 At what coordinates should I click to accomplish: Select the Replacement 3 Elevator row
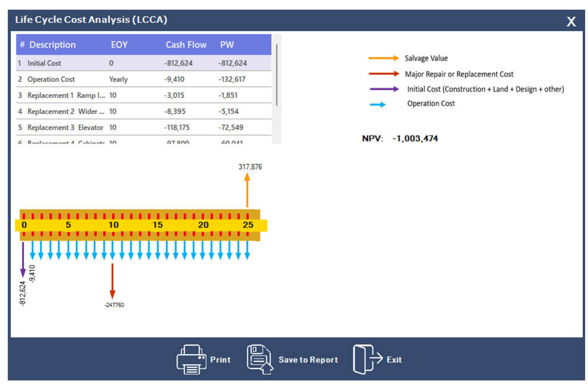[99, 128]
